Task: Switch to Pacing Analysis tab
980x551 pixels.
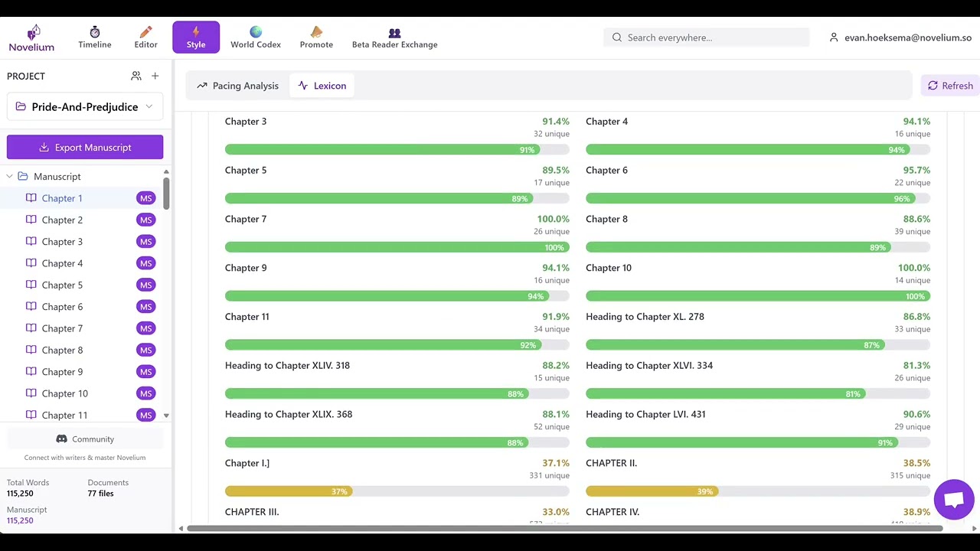Action: [237, 86]
